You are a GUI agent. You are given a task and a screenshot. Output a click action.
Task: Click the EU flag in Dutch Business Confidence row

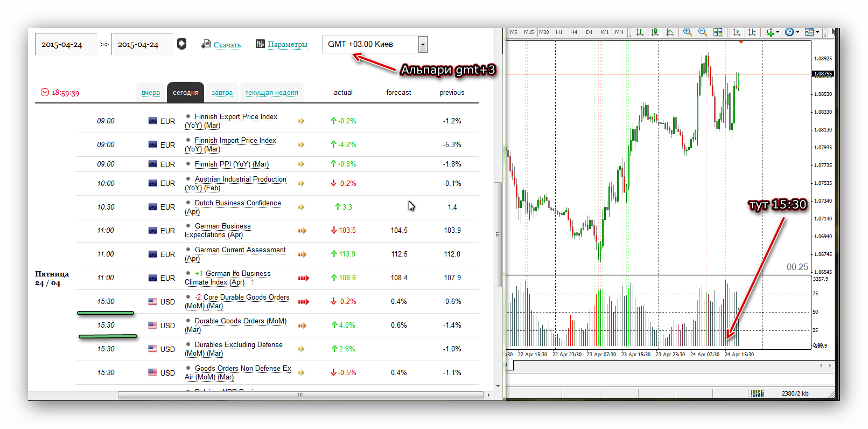(x=152, y=206)
